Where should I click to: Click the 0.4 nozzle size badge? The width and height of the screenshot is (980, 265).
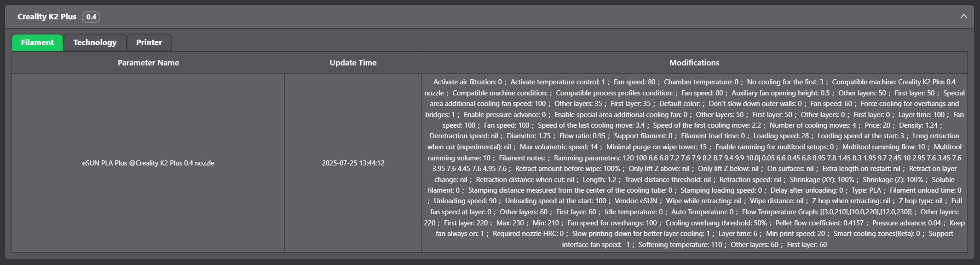[x=91, y=17]
